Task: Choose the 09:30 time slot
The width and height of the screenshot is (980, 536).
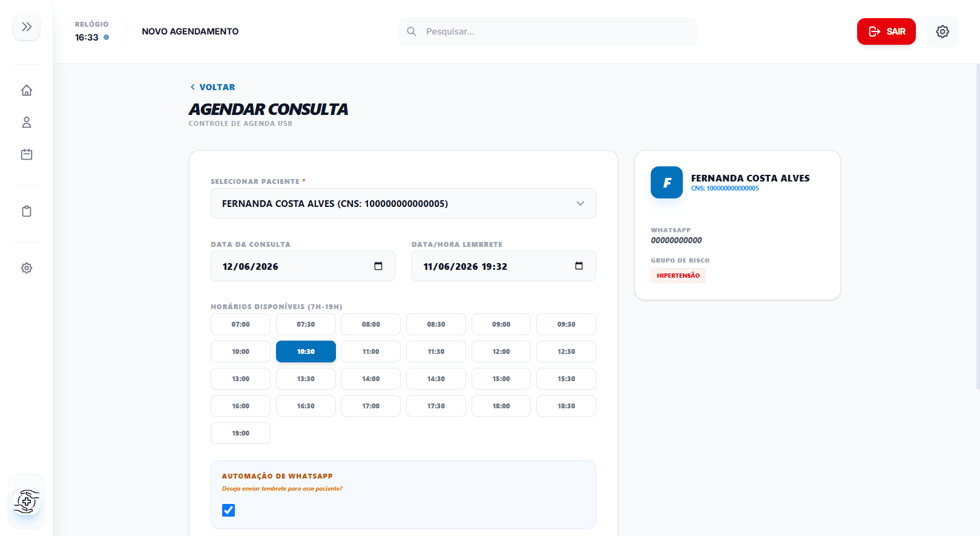Action: (567, 324)
